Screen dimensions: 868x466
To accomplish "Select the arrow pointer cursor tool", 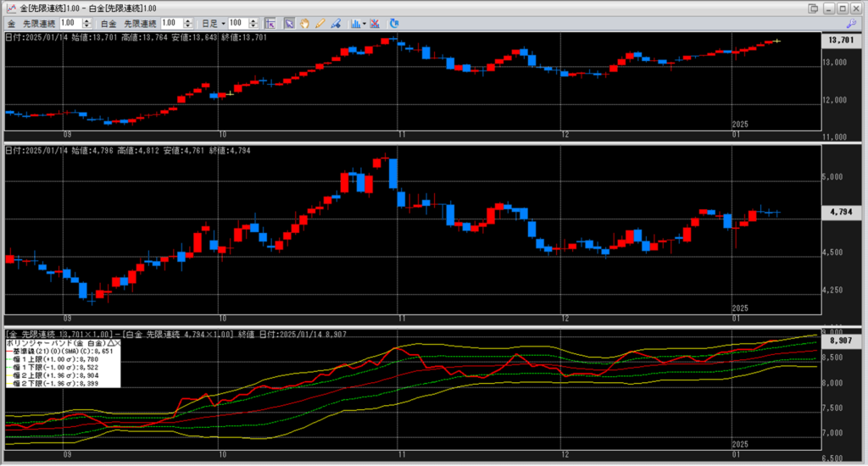I will 289,23.
